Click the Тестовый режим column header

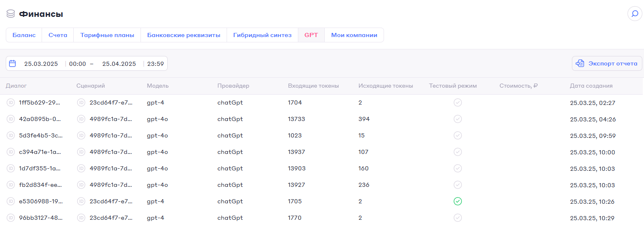click(453, 86)
